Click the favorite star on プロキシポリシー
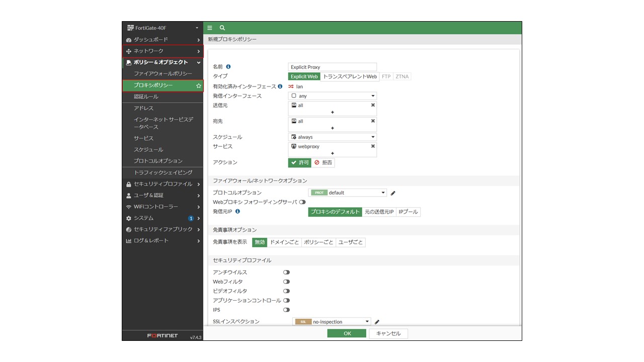 pos(198,86)
